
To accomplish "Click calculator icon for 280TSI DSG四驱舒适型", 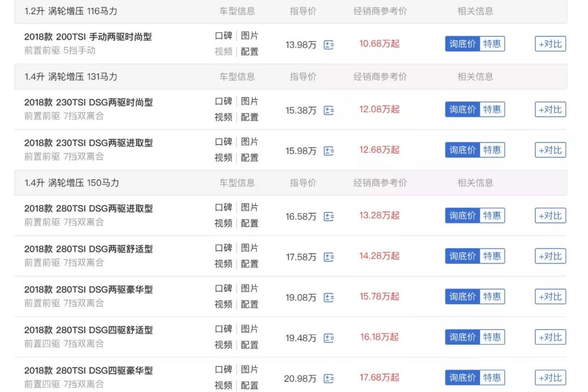I will [x=328, y=338].
